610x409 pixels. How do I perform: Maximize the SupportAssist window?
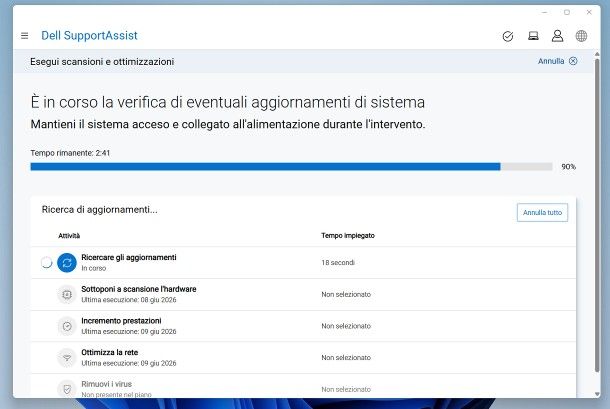pyautogui.click(x=567, y=12)
